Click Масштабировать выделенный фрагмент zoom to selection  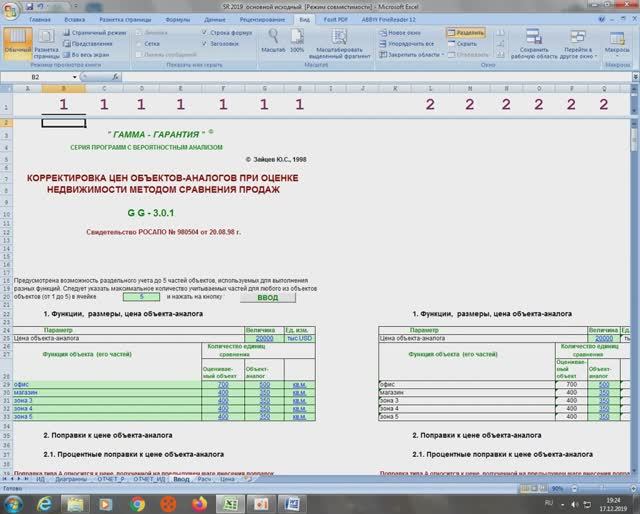pos(339,44)
